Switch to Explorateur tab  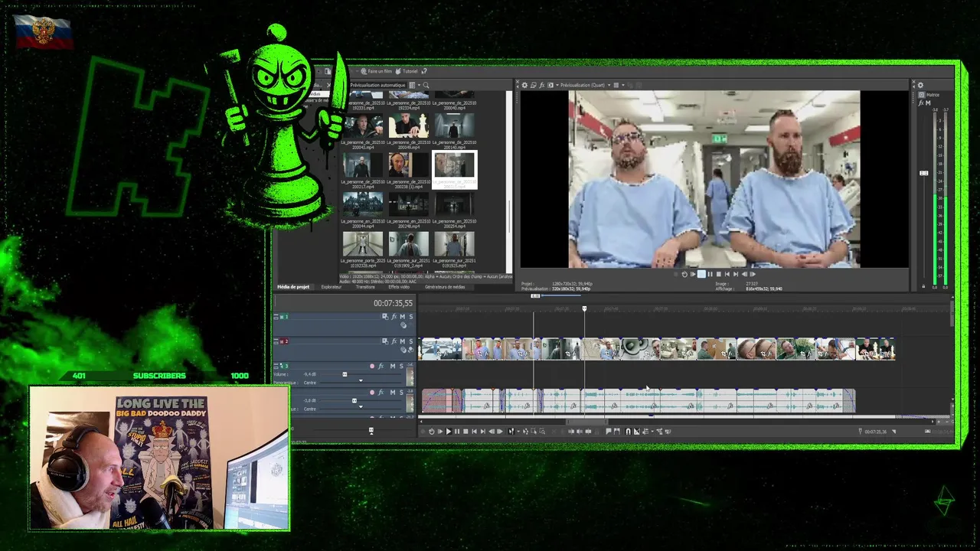point(332,287)
